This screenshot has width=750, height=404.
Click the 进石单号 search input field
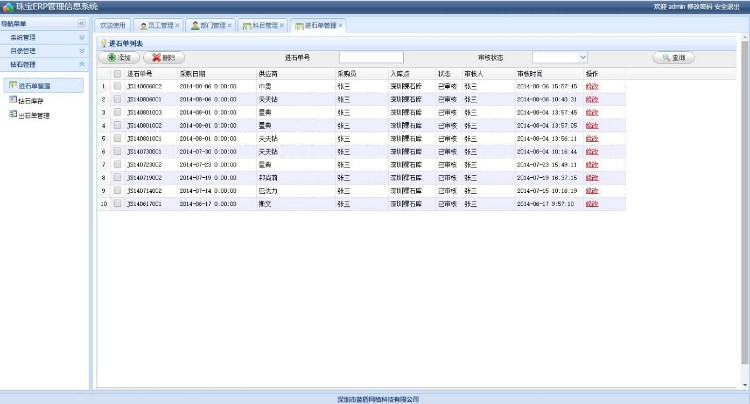coord(371,58)
